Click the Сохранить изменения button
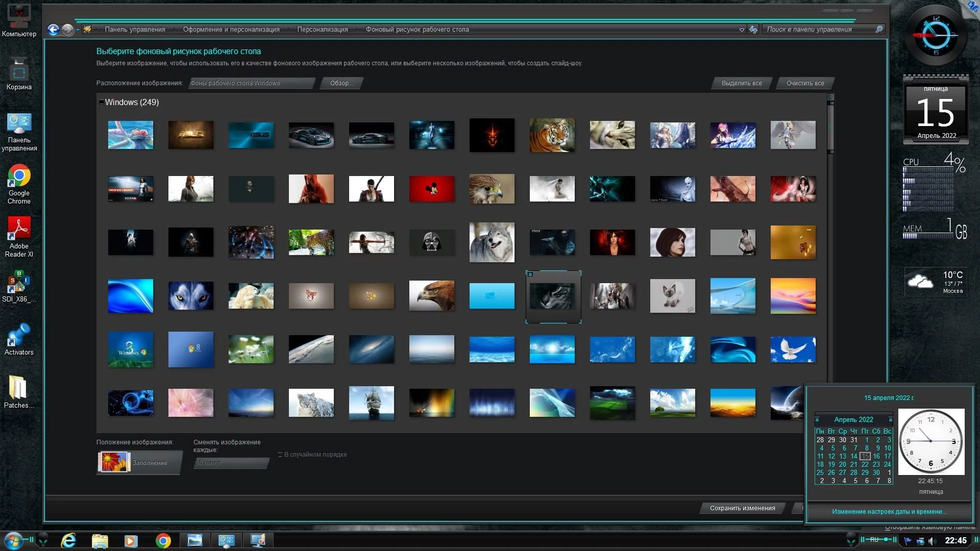 pyautogui.click(x=742, y=508)
